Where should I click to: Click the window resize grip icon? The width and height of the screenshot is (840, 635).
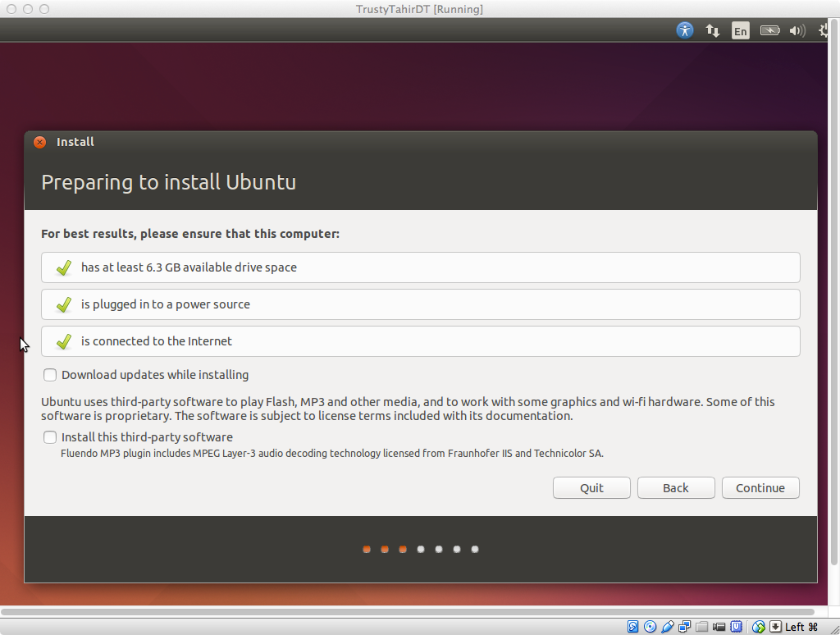(x=834, y=629)
